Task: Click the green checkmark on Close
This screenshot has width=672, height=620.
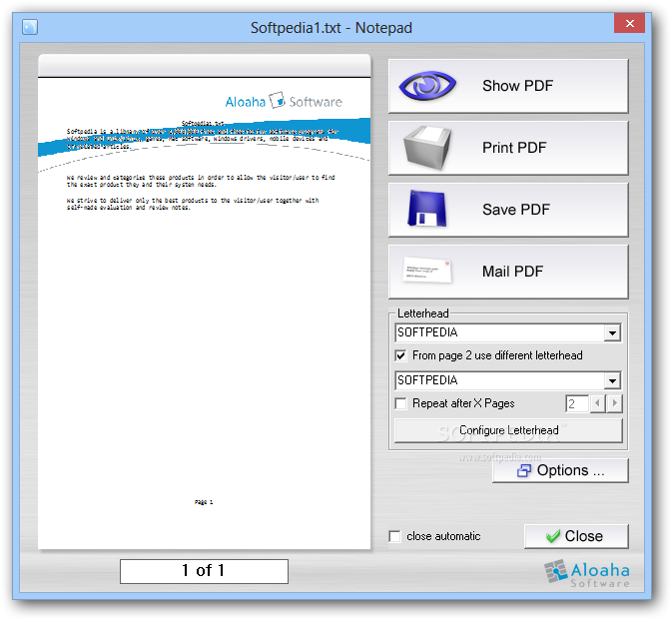Action: click(x=553, y=536)
